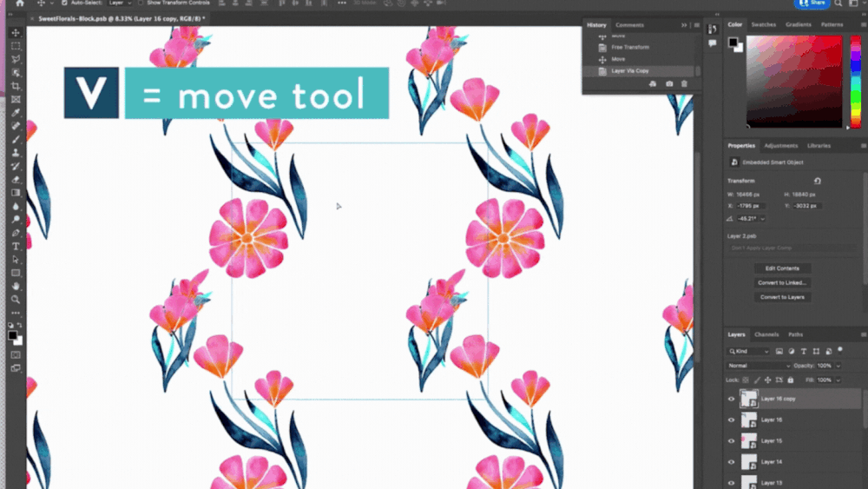
Task: Delete current state in History panel
Action: [x=684, y=83]
